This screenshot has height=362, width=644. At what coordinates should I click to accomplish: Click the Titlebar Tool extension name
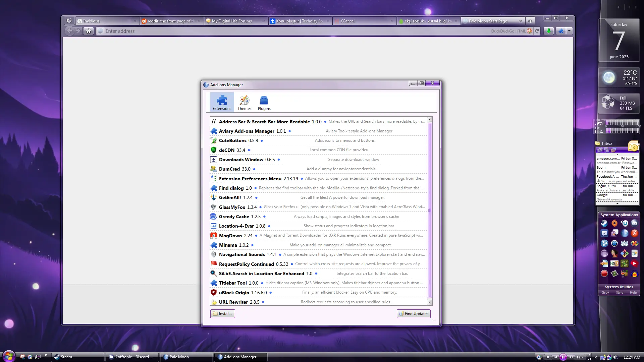point(233,283)
